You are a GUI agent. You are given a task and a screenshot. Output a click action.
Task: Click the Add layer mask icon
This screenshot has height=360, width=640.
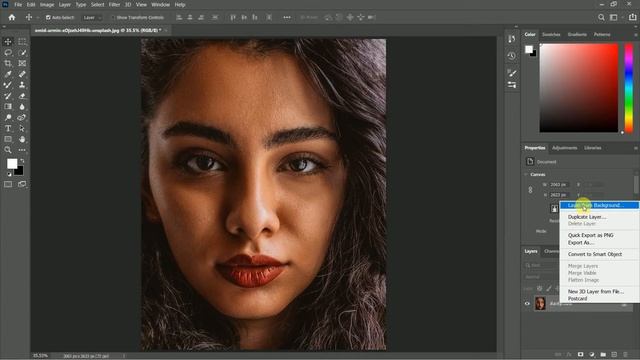tap(580, 354)
